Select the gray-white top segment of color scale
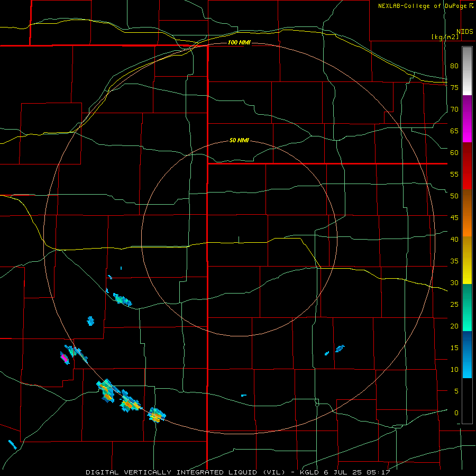 467,71
